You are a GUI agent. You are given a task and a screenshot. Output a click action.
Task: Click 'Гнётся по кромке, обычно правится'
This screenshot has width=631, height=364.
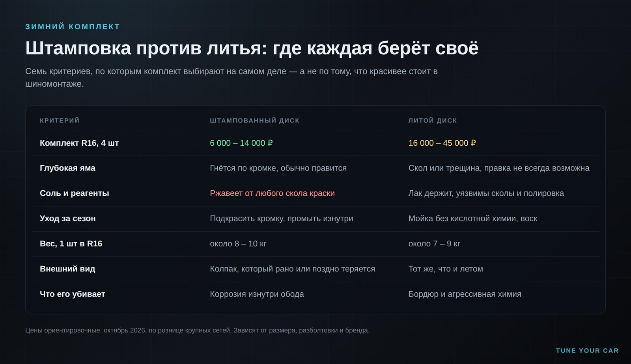click(278, 168)
